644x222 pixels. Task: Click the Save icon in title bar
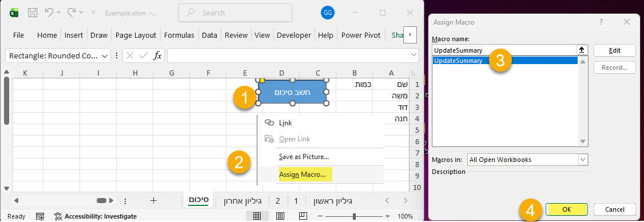[x=33, y=13]
